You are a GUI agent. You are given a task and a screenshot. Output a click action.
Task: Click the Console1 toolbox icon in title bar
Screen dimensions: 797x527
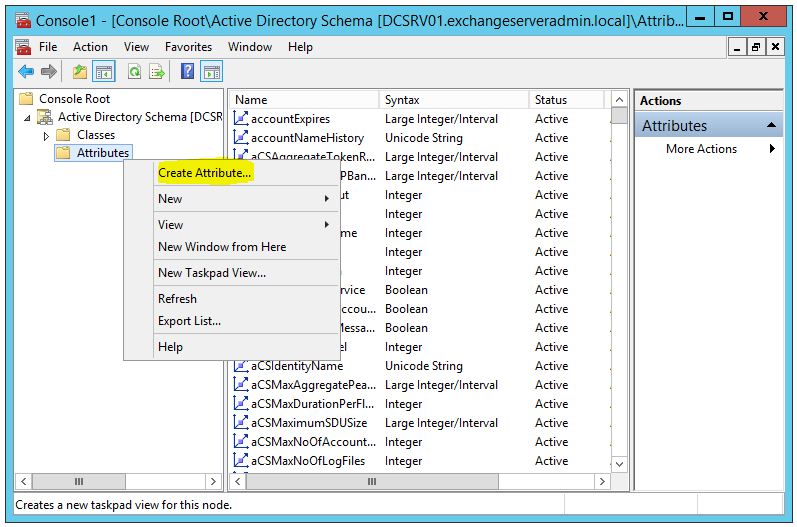click(x=23, y=20)
